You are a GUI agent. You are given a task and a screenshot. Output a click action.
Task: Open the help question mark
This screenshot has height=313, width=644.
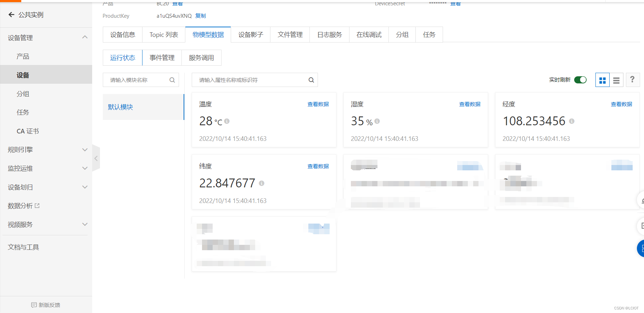(633, 80)
